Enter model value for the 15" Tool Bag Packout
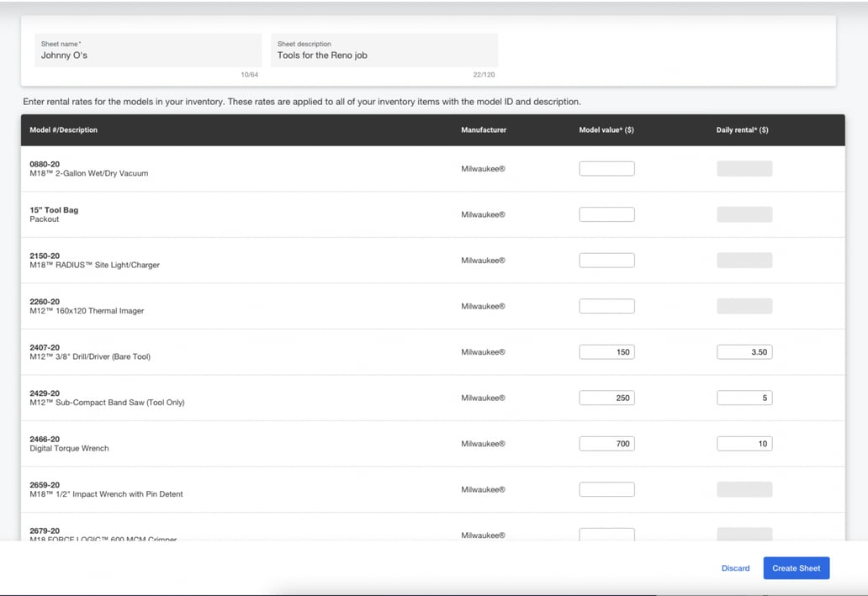Screen dimensions: 868x596 606,214
